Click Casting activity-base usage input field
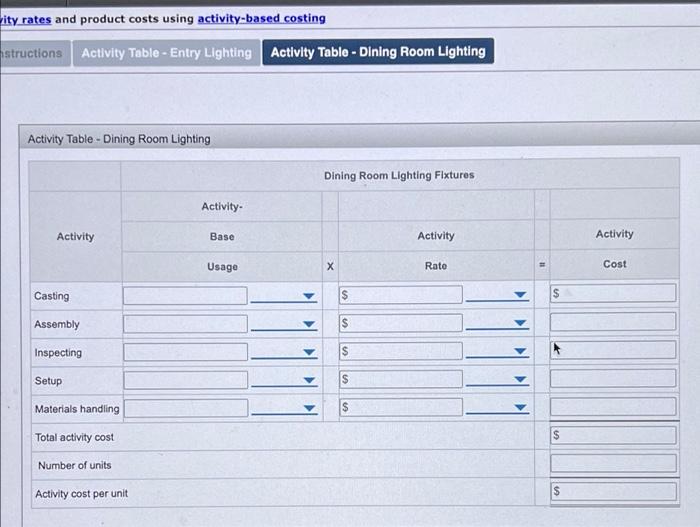700x527 pixels. (x=185, y=296)
